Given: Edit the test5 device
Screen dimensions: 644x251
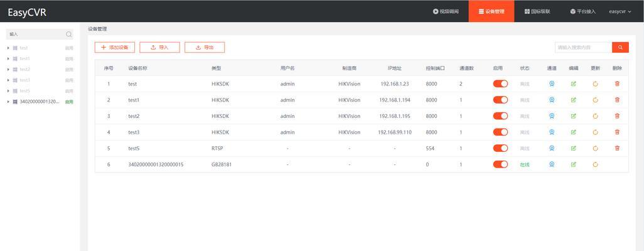Looking at the screenshot, I should tap(573, 148).
